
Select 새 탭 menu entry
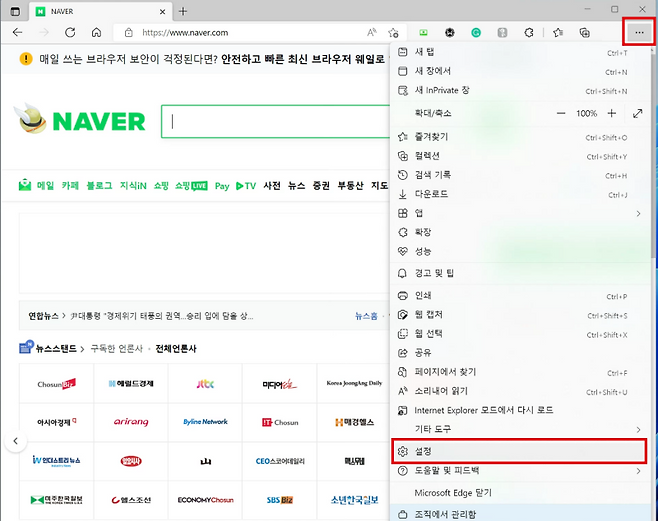click(x=520, y=52)
